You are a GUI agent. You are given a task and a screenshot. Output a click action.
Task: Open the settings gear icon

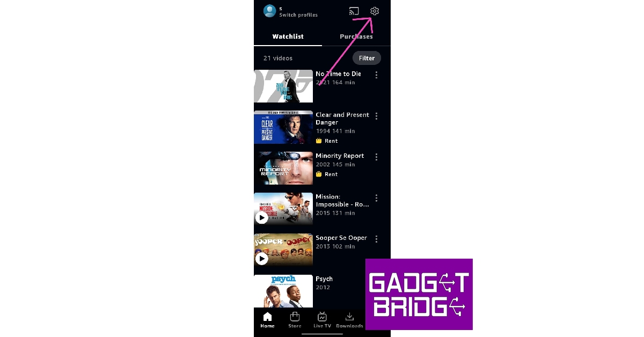coord(375,11)
